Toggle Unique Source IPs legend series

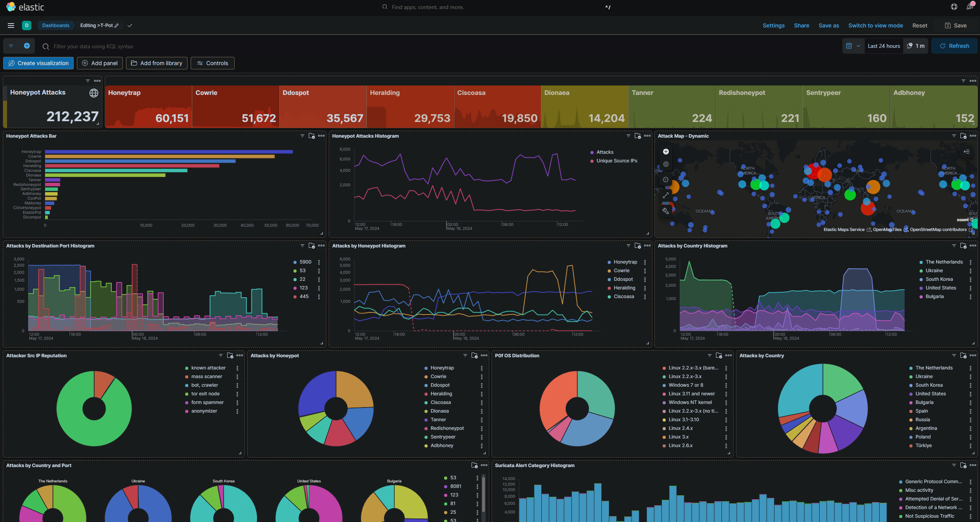coord(617,161)
